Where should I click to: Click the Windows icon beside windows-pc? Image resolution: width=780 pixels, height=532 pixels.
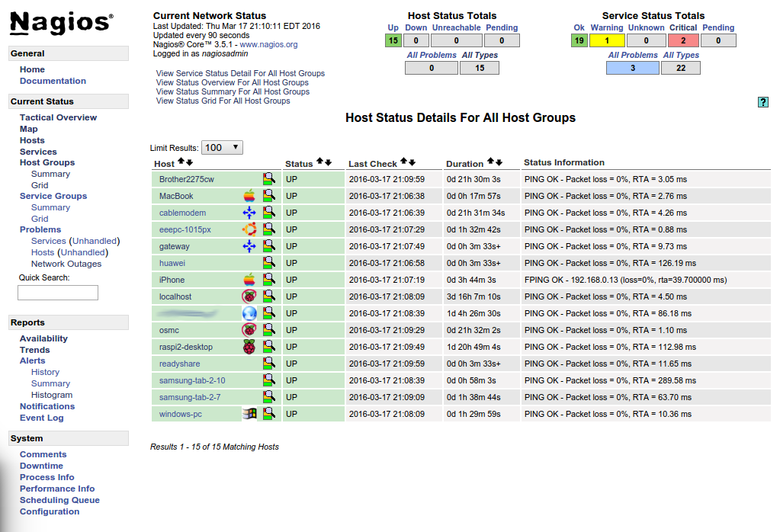coord(249,414)
